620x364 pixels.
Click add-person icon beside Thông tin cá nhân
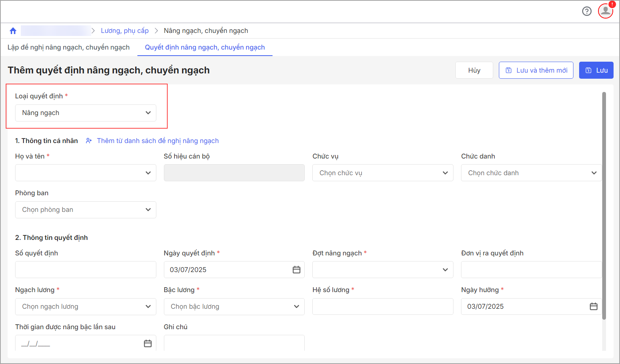coord(89,141)
